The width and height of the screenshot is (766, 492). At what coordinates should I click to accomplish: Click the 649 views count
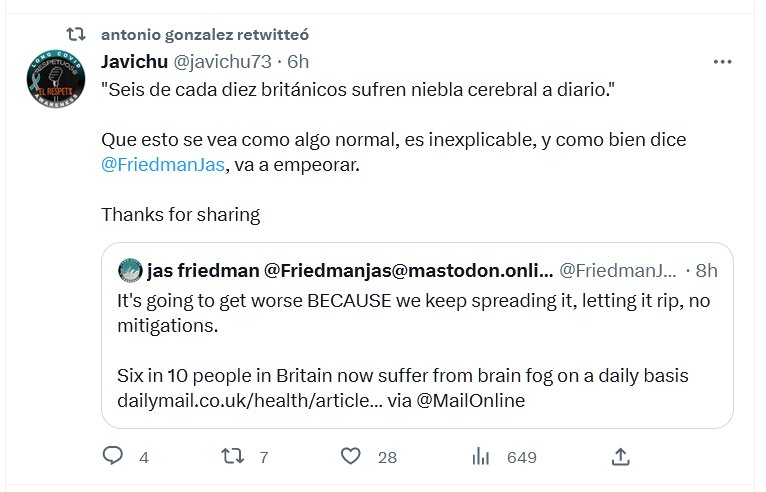522,457
